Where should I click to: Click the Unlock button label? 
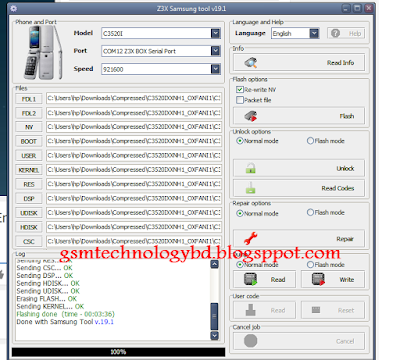point(345,168)
